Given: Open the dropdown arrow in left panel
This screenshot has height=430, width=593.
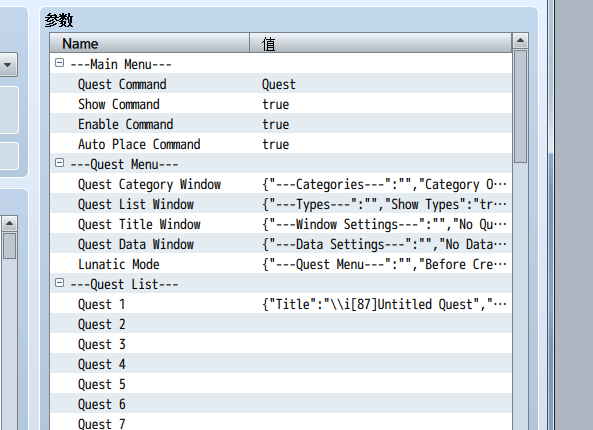Looking at the screenshot, I should [x=8, y=65].
